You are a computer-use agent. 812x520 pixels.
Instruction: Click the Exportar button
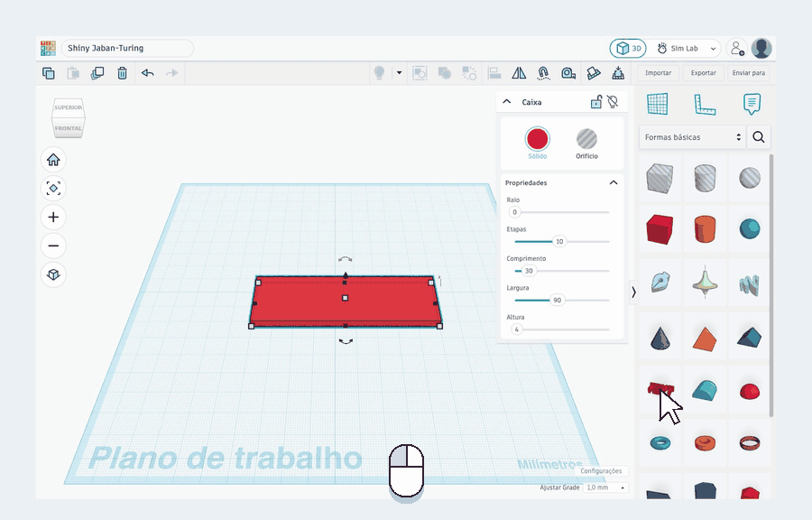pos(703,73)
